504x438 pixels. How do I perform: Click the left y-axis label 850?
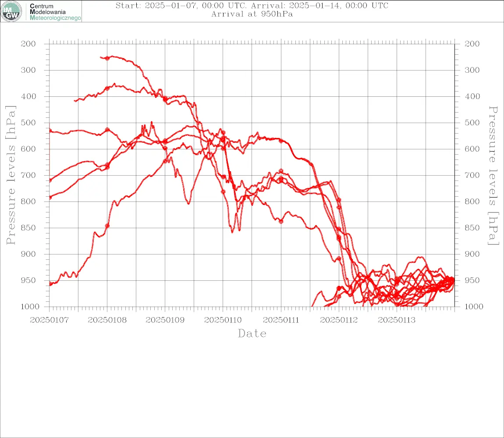pos(28,228)
